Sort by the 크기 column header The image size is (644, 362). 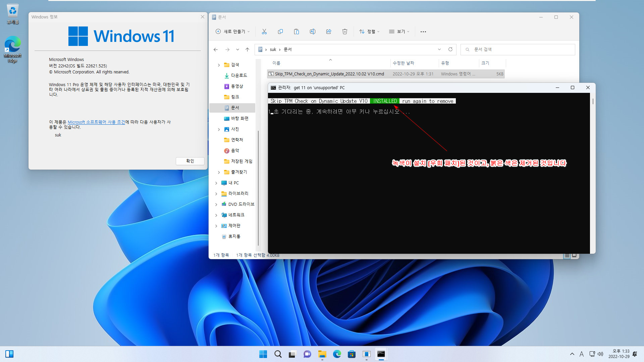485,63
